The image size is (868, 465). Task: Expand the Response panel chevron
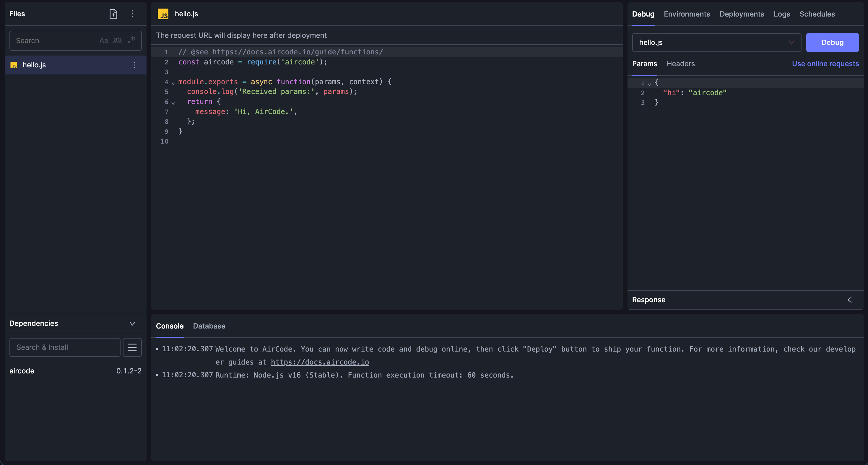tap(849, 300)
